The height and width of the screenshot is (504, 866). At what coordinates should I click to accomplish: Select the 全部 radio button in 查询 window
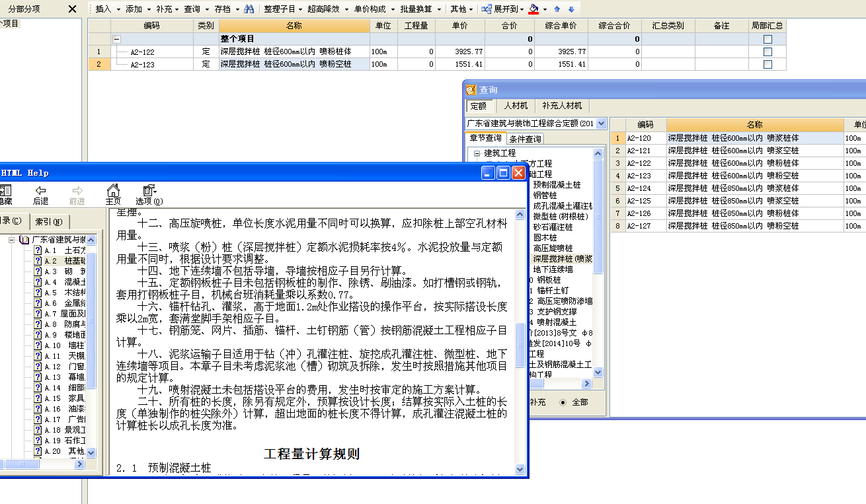tap(563, 402)
